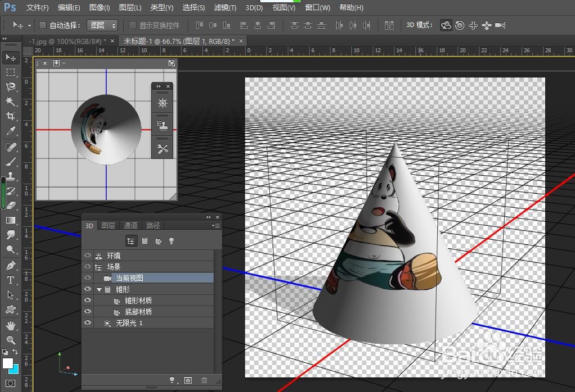Screen dimensions: 575x392
Task: Choose the Scale 3D Object mode icon
Action: (500, 25)
